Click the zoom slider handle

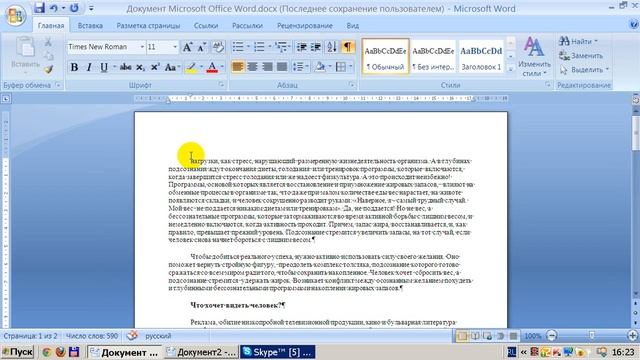pos(591,336)
